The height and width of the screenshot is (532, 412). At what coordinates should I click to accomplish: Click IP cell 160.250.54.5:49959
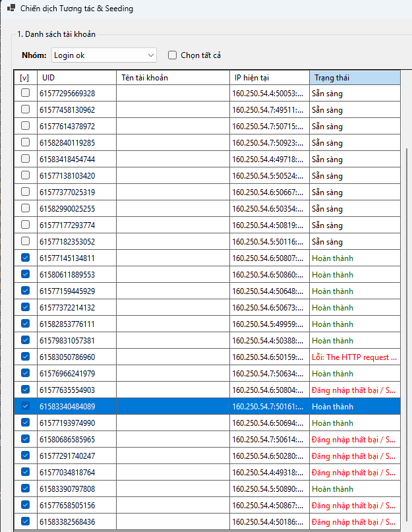click(x=270, y=324)
